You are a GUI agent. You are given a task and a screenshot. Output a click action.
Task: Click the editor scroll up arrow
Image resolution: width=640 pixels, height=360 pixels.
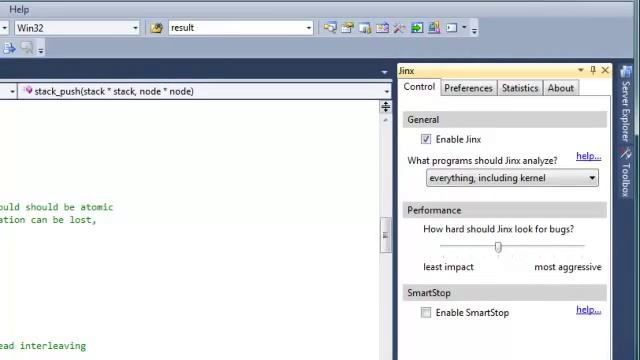(385, 120)
